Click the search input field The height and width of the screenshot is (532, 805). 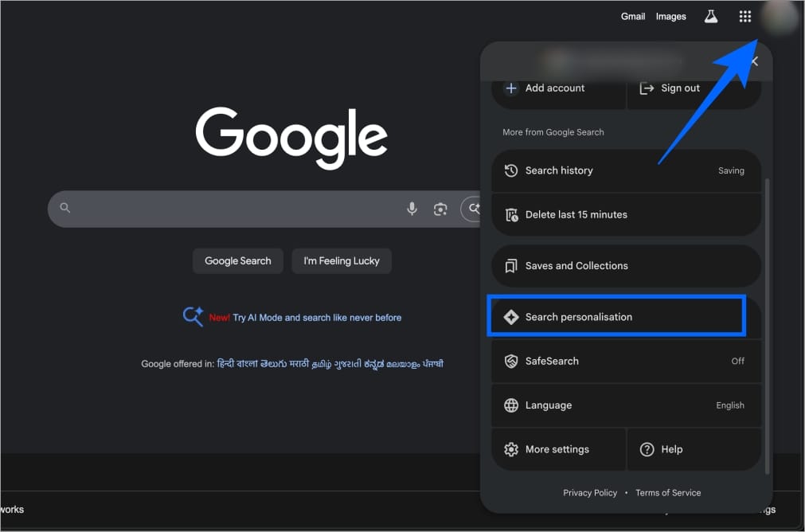coord(239,209)
